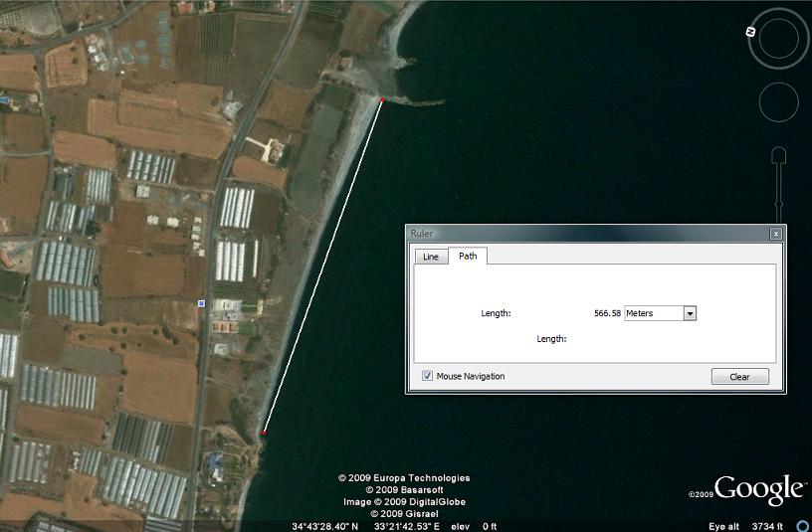Click the zoom slider track
Image resolution: width=812 pixels, height=532 pixels.
779,192
